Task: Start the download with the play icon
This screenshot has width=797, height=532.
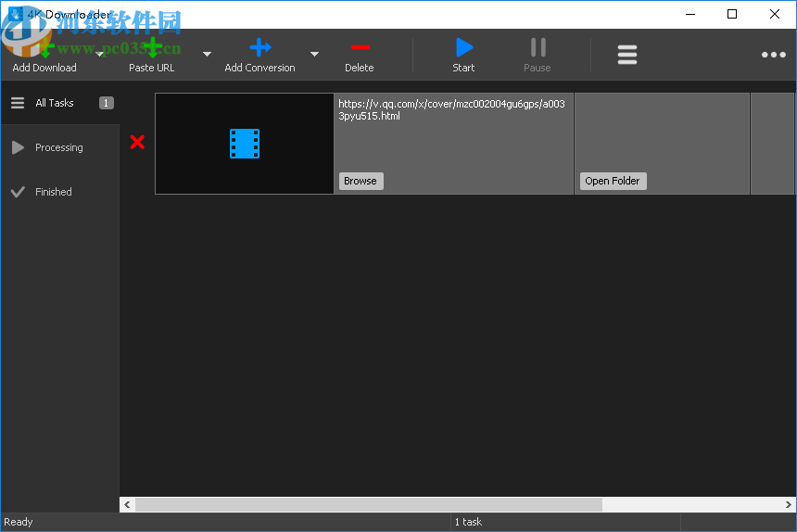Action: pyautogui.click(x=463, y=47)
